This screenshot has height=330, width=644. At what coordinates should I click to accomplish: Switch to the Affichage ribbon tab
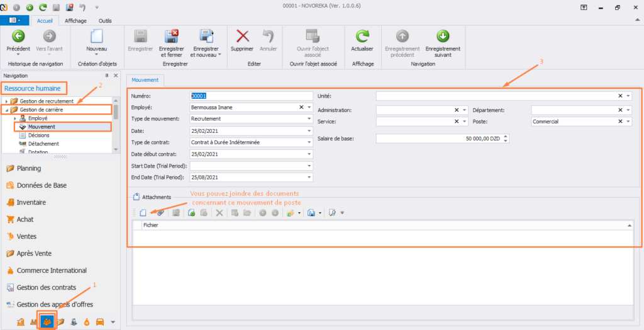pos(76,21)
